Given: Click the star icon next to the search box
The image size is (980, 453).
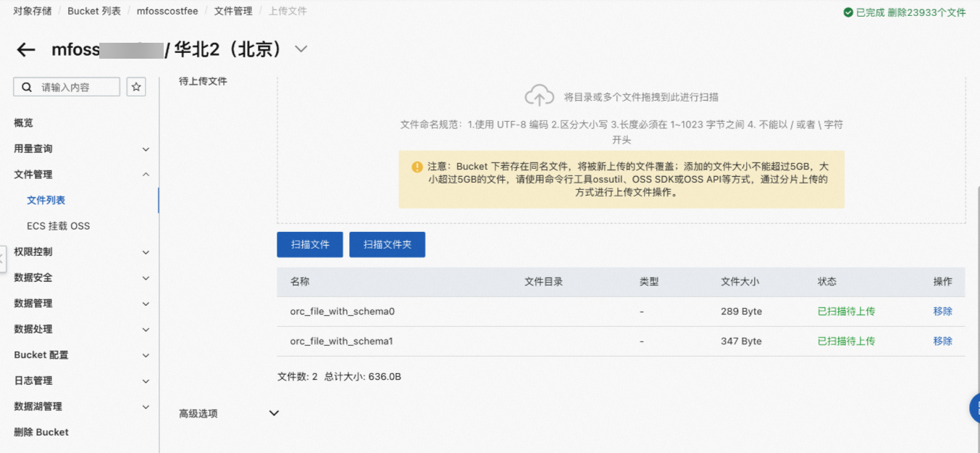Looking at the screenshot, I should [x=136, y=86].
